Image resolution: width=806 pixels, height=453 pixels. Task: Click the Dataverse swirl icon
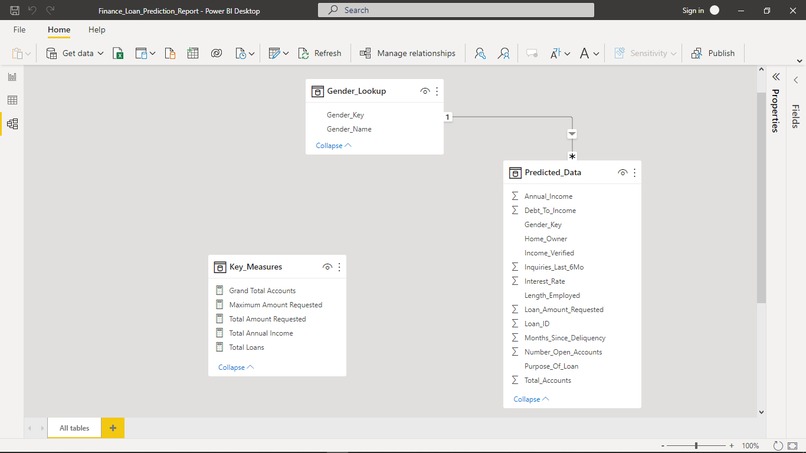pos(216,53)
